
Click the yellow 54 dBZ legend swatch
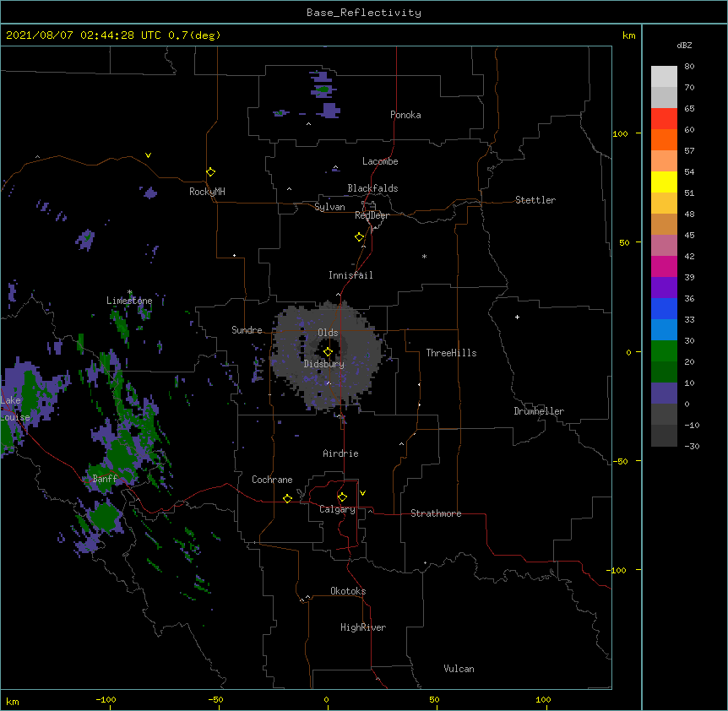point(664,182)
